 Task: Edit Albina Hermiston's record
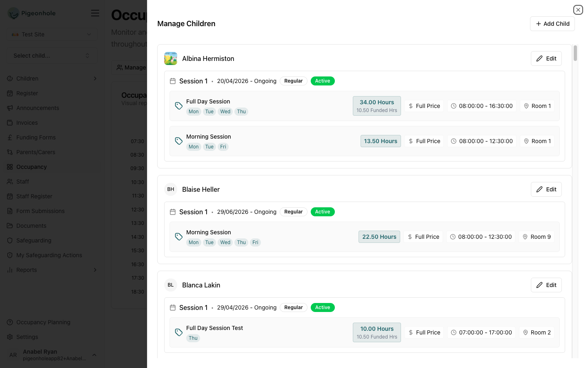pyautogui.click(x=546, y=58)
